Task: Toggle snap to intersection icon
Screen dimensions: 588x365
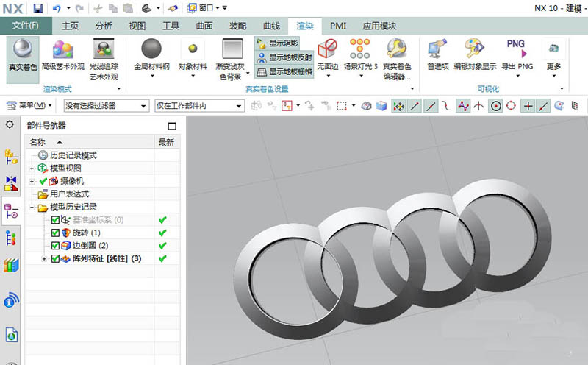Action: point(478,106)
